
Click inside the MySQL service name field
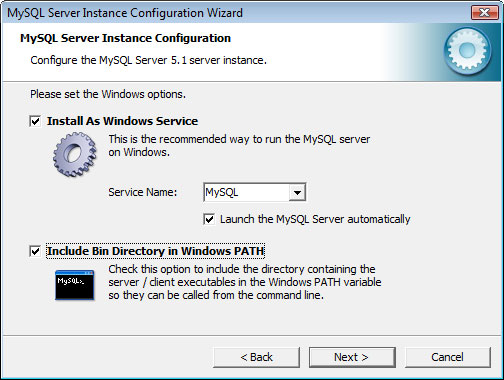point(246,192)
